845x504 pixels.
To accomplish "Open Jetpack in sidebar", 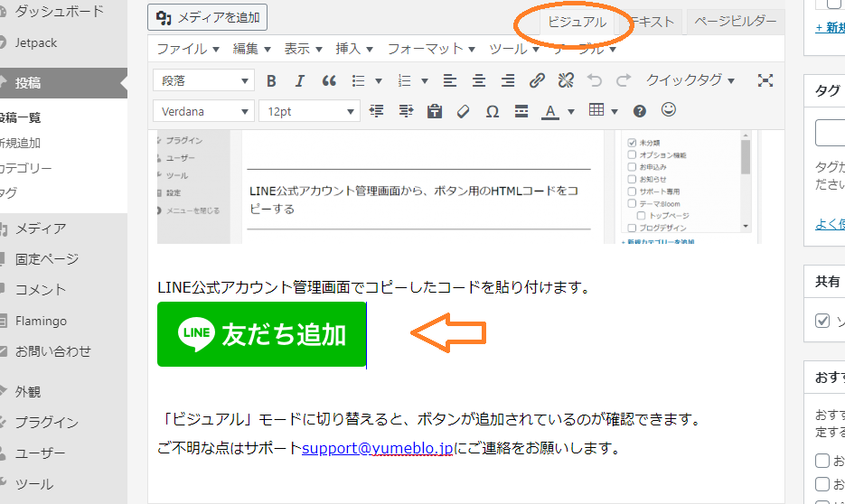I will (35, 42).
